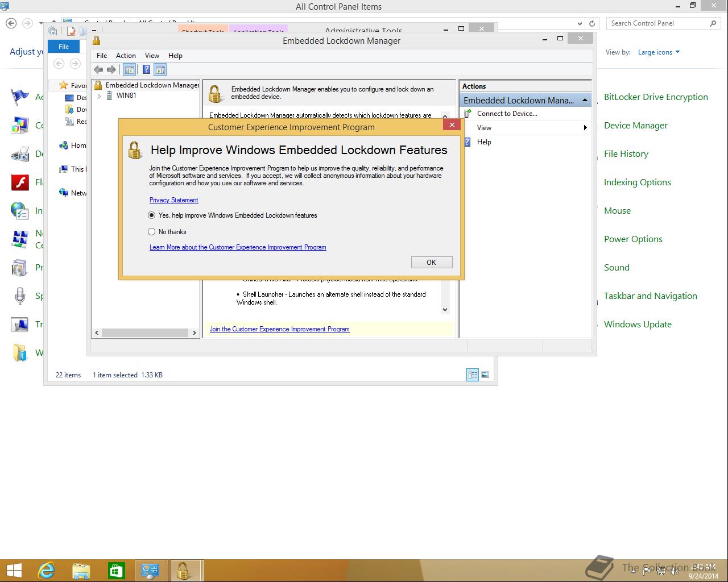Expand the WIN81 tree node
Viewport: 728px width, 582px height.
[99, 96]
